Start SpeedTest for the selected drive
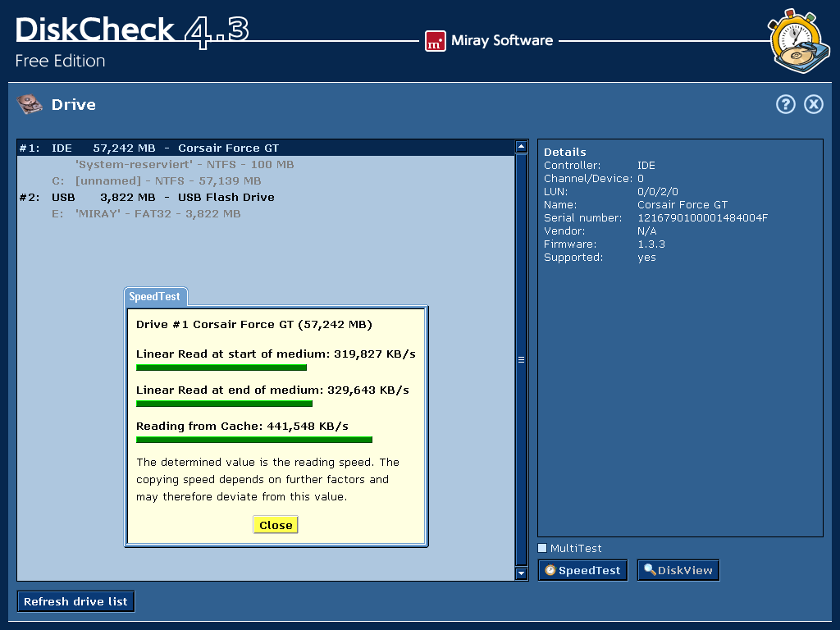The height and width of the screenshot is (630, 840). [582, 570]
